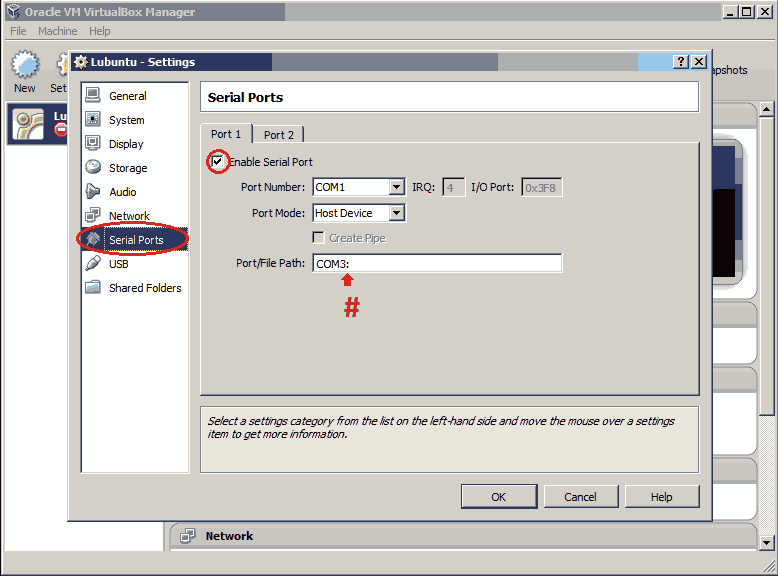Click the New machine toolbar icon
The width and height of the screenshot is (778, 576).
coord(25,64)
